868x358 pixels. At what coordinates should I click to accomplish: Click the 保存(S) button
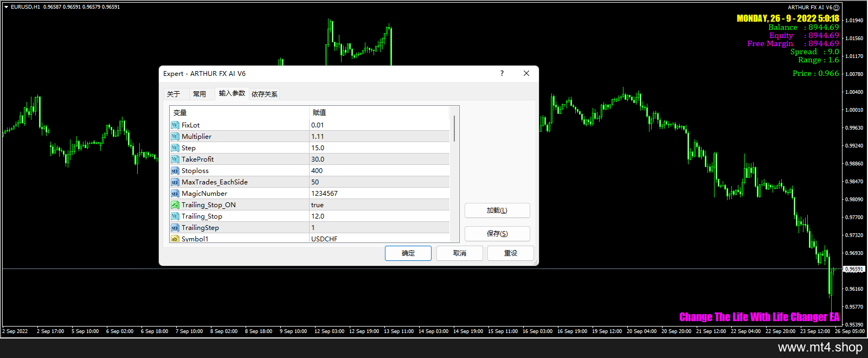[x=497, y=234]
